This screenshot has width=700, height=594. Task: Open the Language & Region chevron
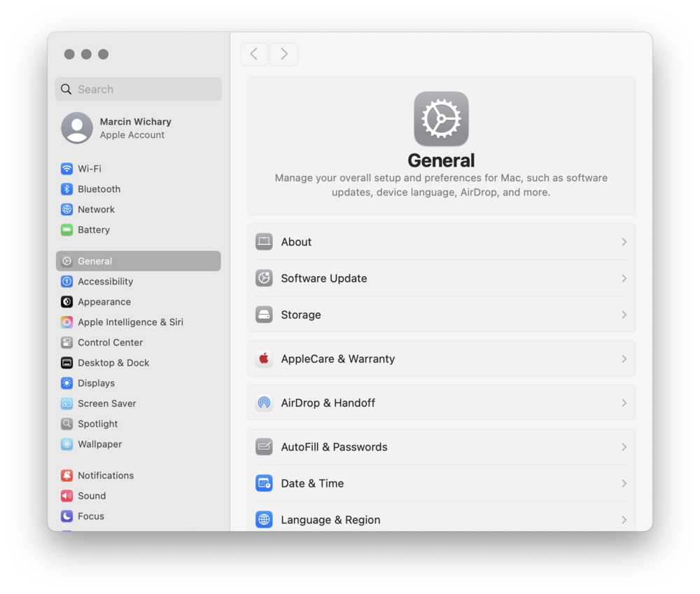(624, 520)
